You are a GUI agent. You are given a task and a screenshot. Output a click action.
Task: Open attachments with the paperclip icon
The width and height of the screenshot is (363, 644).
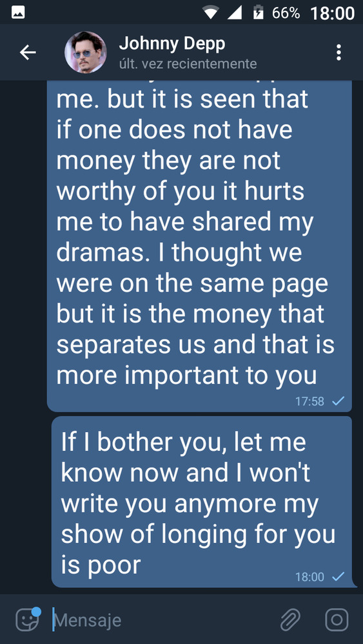pos(290,620)
